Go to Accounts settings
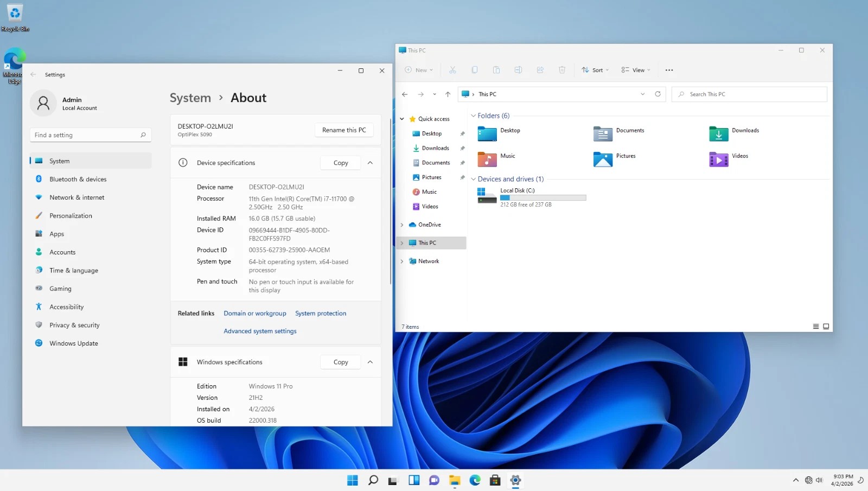 pos(91,252)
